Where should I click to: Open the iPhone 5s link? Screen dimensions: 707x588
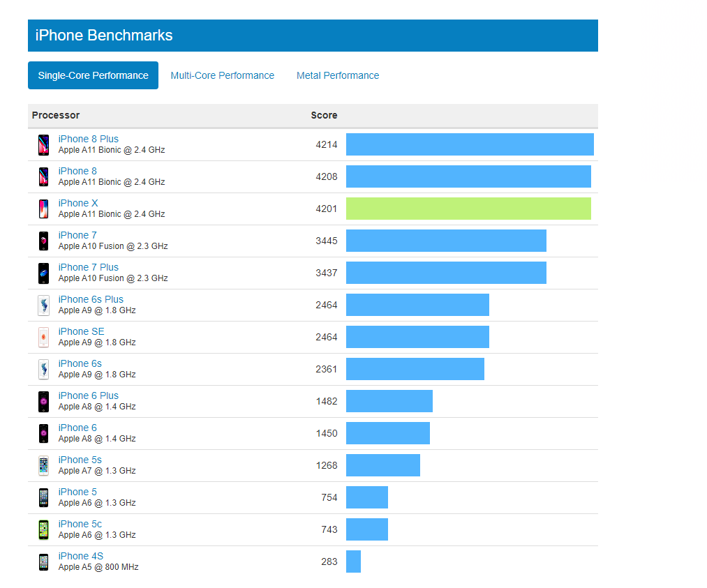point(80,460)
